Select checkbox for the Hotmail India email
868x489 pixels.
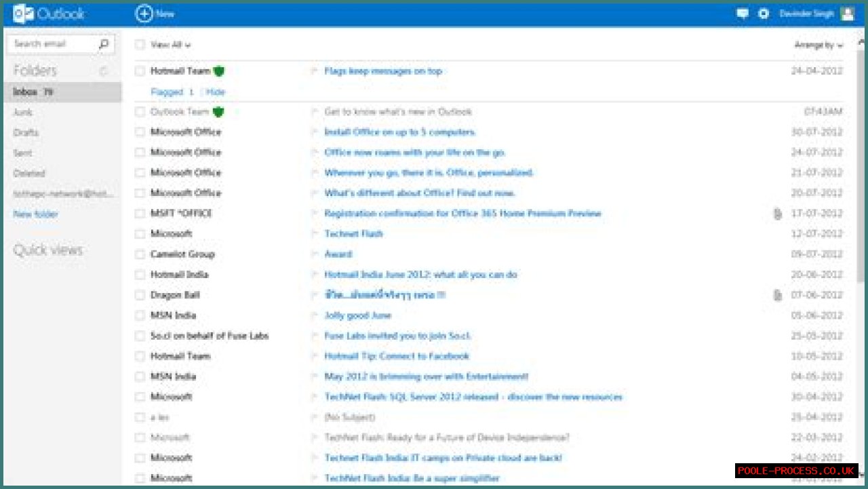click(140, 275)
